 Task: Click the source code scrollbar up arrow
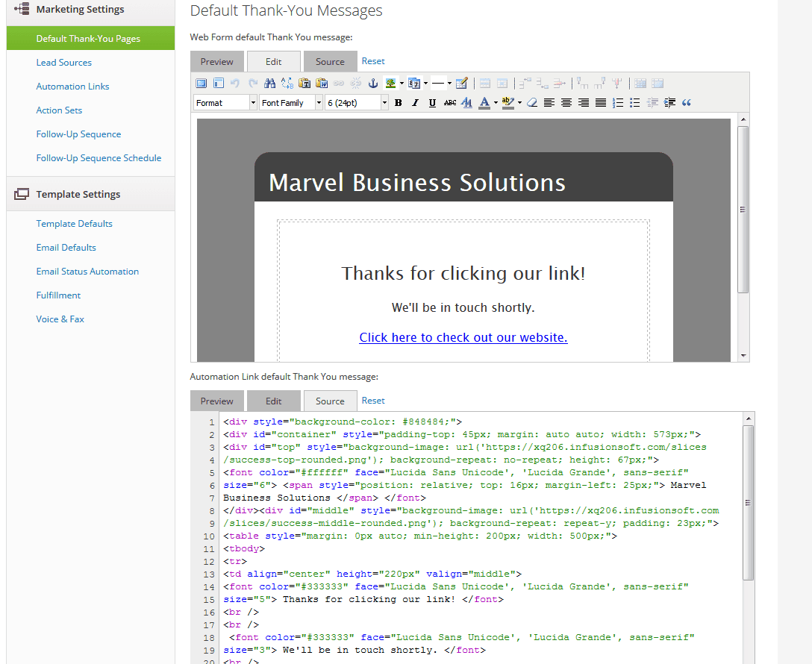(749, 418)
